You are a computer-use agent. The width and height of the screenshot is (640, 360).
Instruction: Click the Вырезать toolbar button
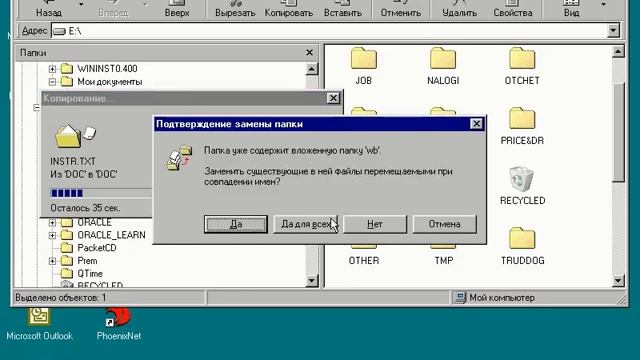(x=235, y=9)
